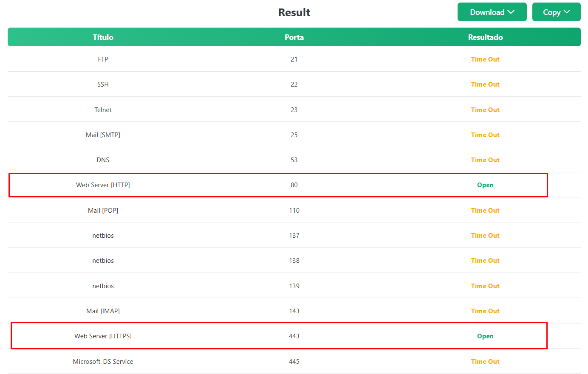Select the Microsoft-DS Service cell
Image resolution: width=588 pixels, height=374 pixels.
click(x=103, y=362)
